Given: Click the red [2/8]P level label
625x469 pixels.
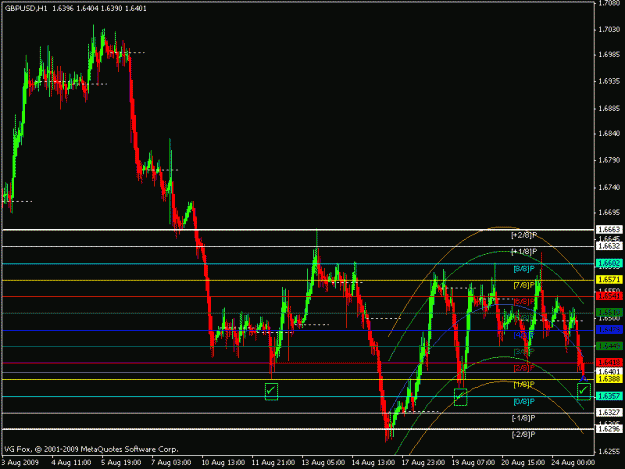Looking at the screenshot, I should click(x=524, y=368).
